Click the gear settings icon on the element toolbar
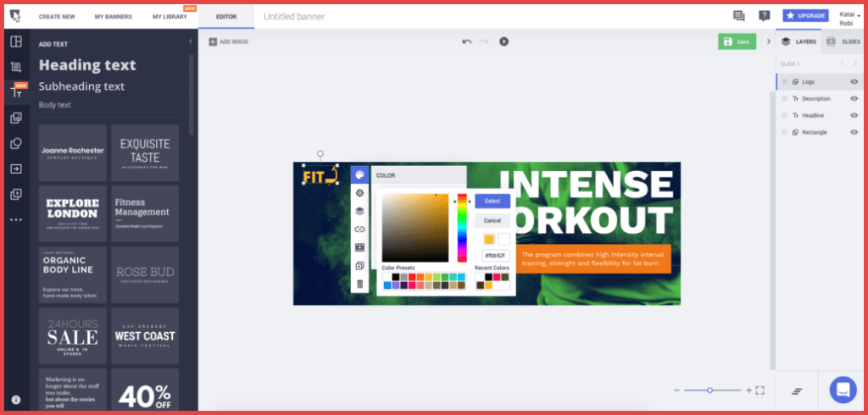 [359, 193]
